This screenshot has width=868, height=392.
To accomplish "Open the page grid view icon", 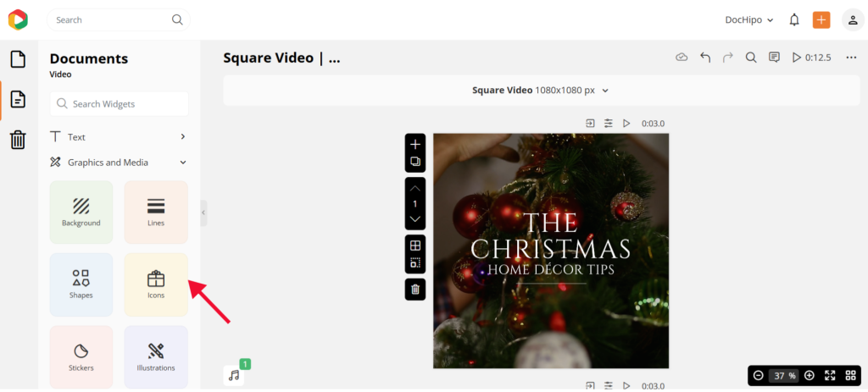I will tap(851, 375).
